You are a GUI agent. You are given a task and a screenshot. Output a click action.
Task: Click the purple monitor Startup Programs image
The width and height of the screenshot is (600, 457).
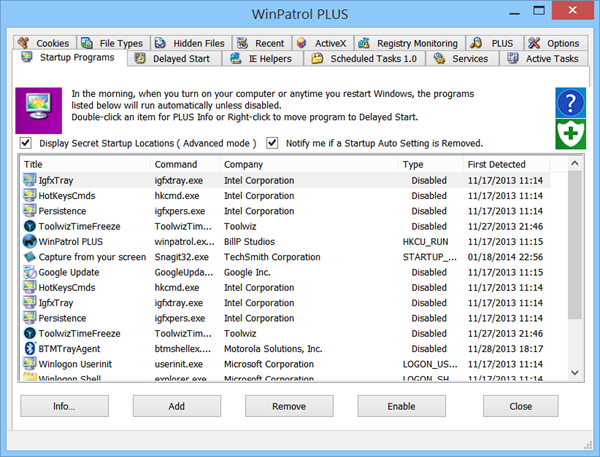43,109
